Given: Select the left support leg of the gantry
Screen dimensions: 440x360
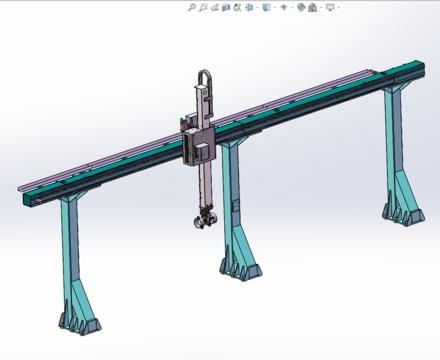Looking at the screenshot, I should pos(74,263).
